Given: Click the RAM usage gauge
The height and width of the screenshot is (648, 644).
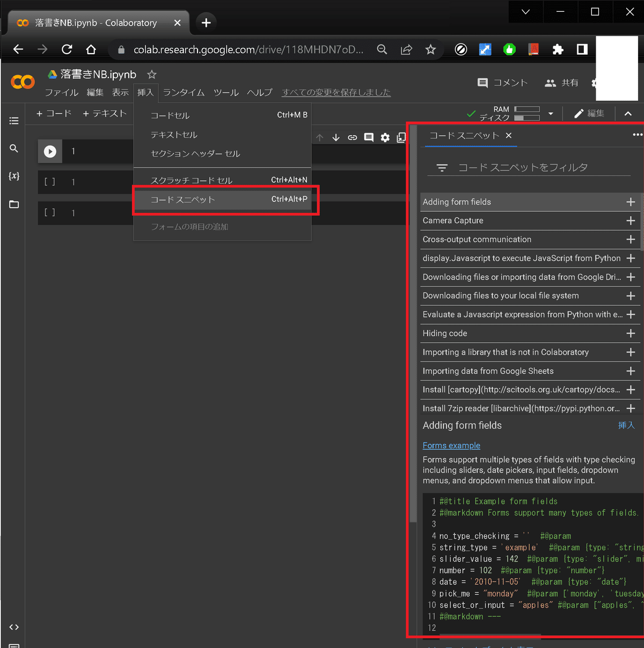Looking at the screenshot, I should (x=526, y=109).
